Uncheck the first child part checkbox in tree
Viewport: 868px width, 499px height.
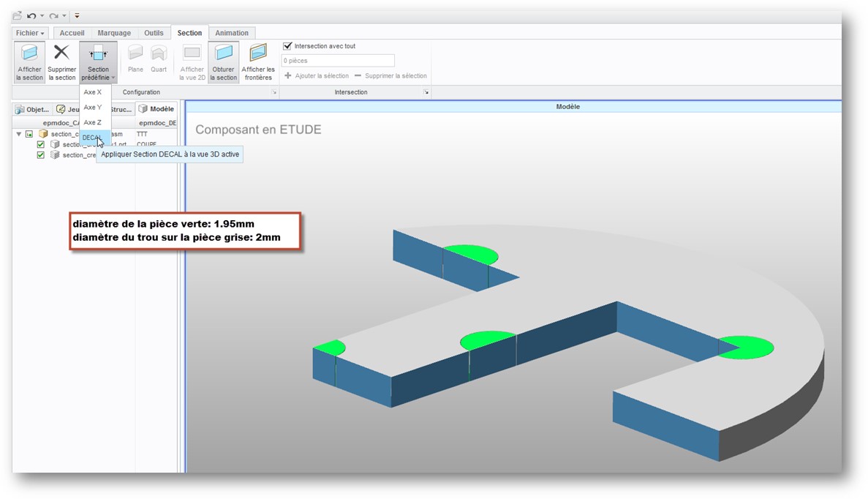[41, 145]
